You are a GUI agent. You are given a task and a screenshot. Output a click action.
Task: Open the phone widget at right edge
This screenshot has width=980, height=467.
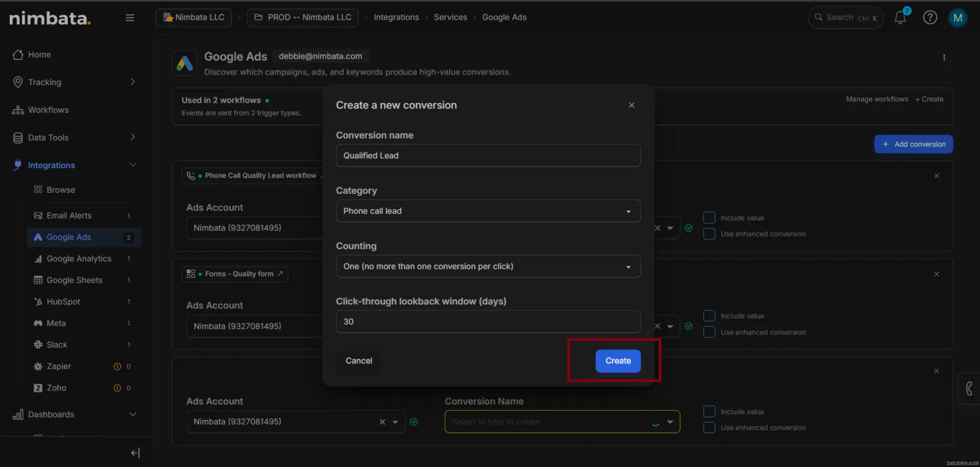tap(969, 388)
